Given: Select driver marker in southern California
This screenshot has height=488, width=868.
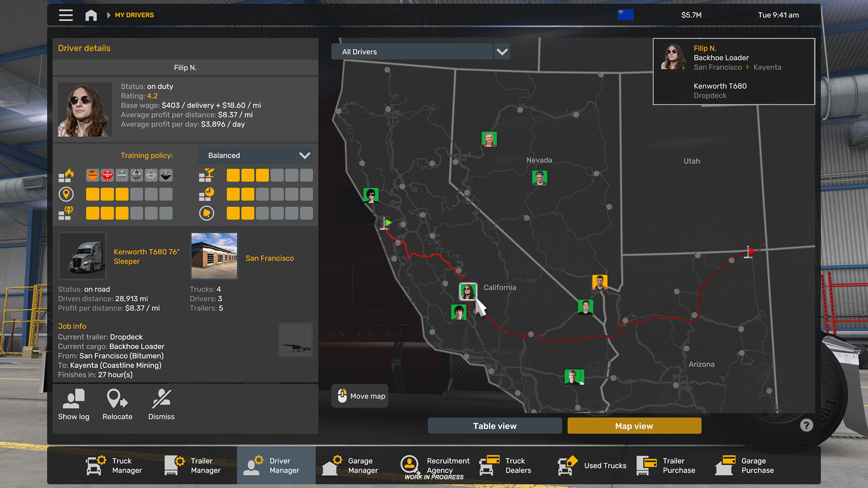Looking at the screenshot, I should (574, 377).
